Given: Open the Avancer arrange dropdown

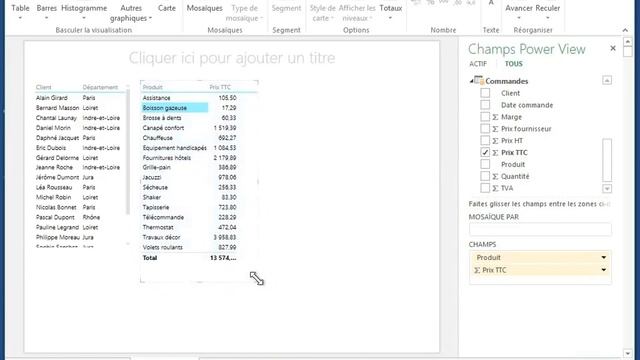Looking at the screenshot, I should pos(519,12).
